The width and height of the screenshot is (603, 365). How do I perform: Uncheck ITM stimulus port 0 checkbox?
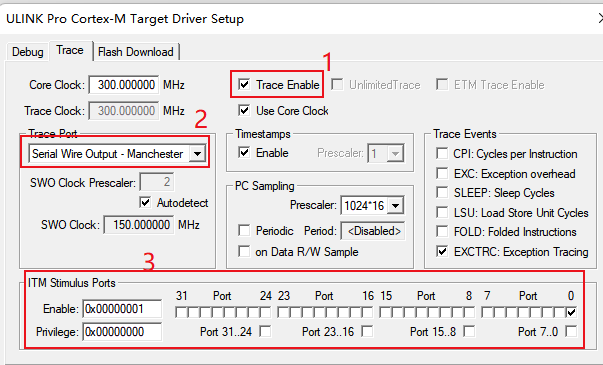(571, 312)
